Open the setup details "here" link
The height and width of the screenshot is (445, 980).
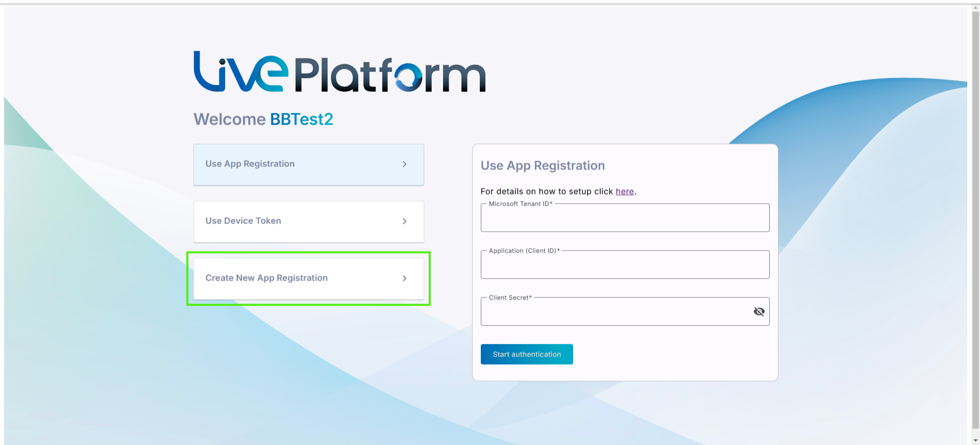[624, 191]
